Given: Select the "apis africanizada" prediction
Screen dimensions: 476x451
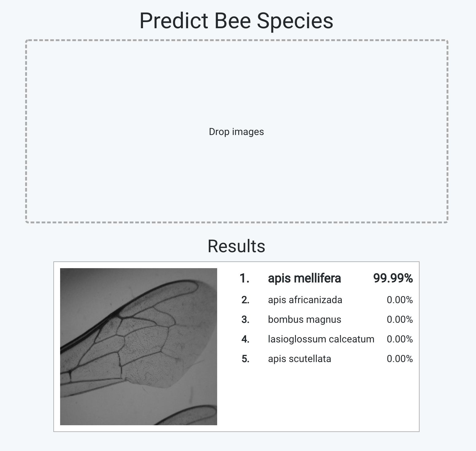Looking at the screenshot, I should pos(305,300).
